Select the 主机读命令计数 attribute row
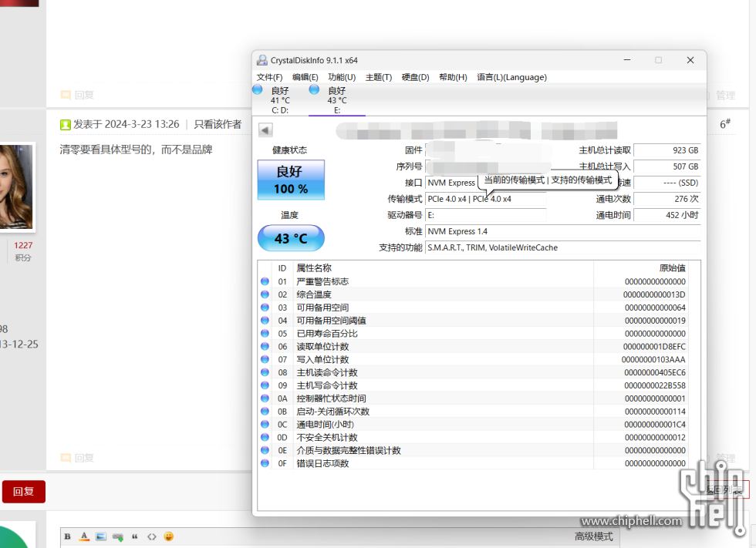Image resolution: width=756 pixels, height=548 pixels. point(474,372)
